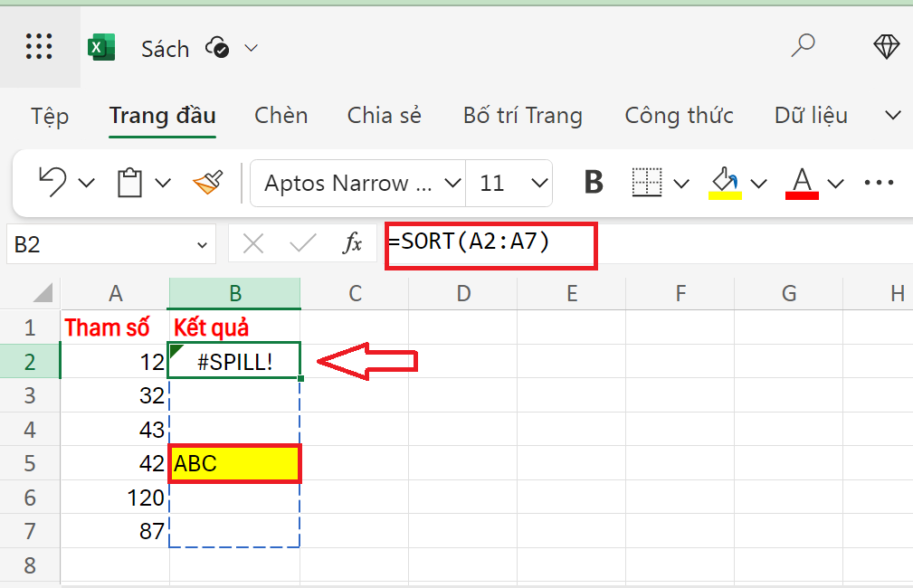Image resolution: width=913 pixels, height=588 pixels.
Task: Open Undo history dropdown arrow
Action: coord(87,183)
